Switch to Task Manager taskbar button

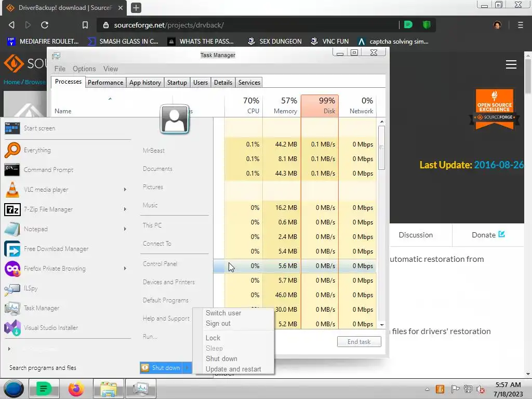pos(141,389)
